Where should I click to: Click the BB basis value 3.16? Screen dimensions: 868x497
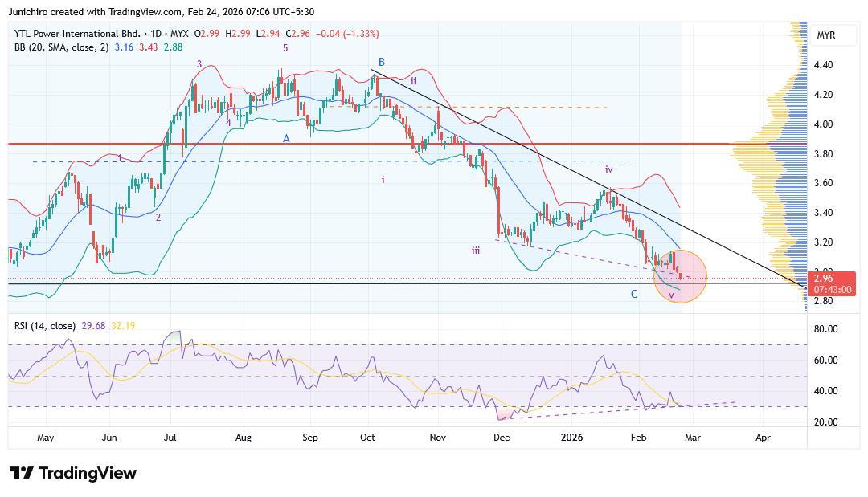pyautogui.click(x=124, y=47)
